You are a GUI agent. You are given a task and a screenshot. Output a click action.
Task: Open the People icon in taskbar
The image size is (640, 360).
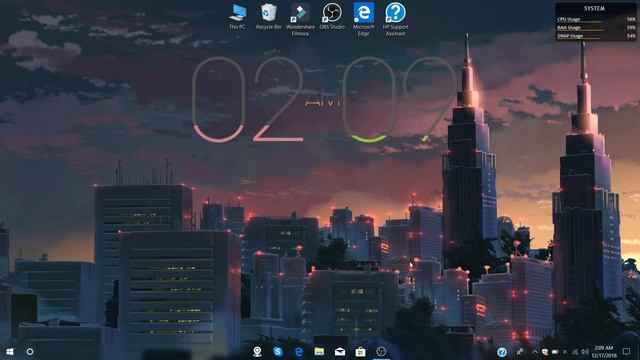pyautogui.click(x=520, y=351)
